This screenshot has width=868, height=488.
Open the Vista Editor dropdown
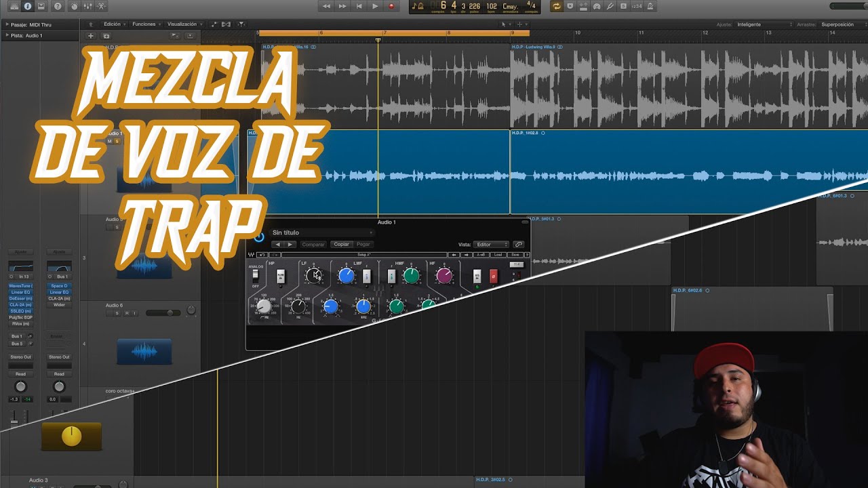(492, 244)
